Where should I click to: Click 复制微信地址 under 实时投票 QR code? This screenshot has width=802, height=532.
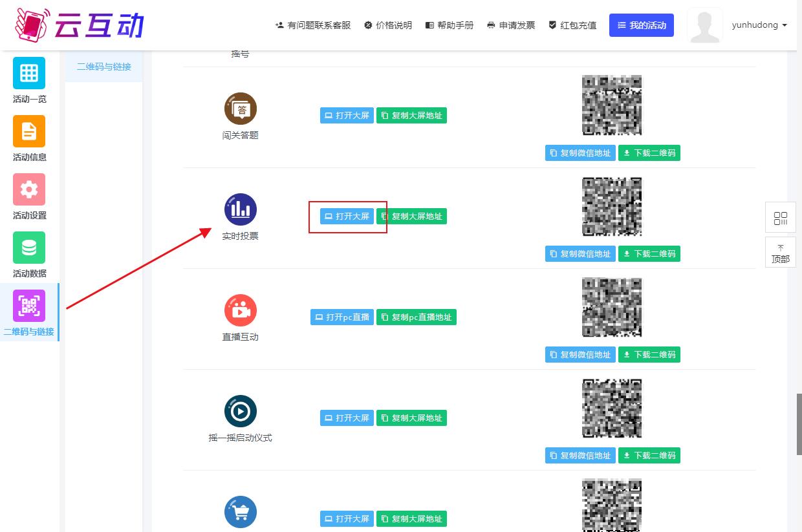click(580, 254)
